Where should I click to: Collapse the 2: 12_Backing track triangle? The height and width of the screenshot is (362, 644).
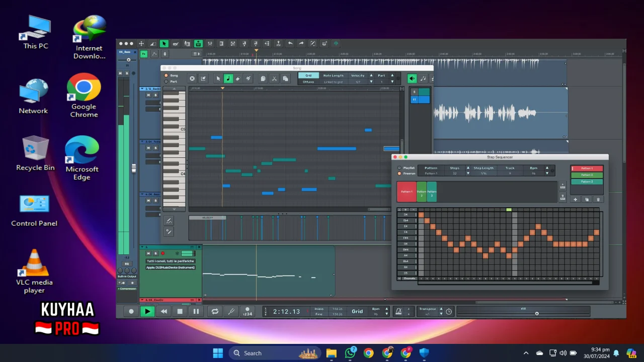(142, 89)
